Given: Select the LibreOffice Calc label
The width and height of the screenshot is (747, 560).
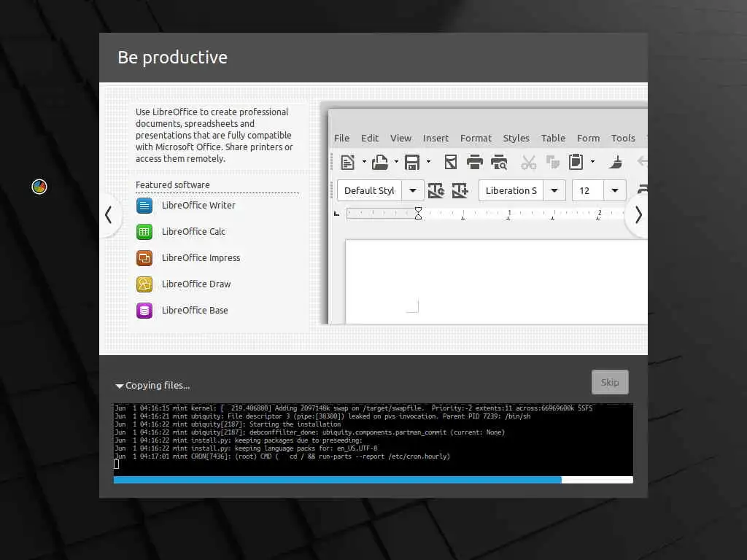Looking at the screenshot, I should tap(193, 231).
